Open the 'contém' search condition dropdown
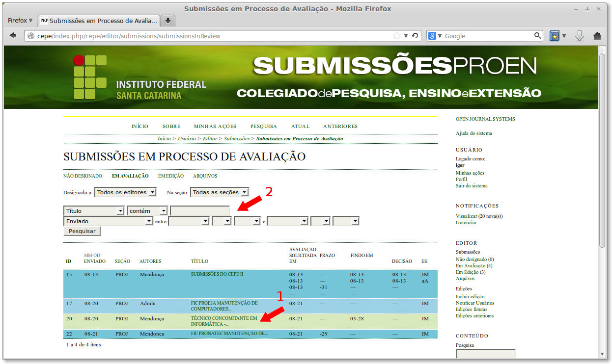 tap(147, 210)
